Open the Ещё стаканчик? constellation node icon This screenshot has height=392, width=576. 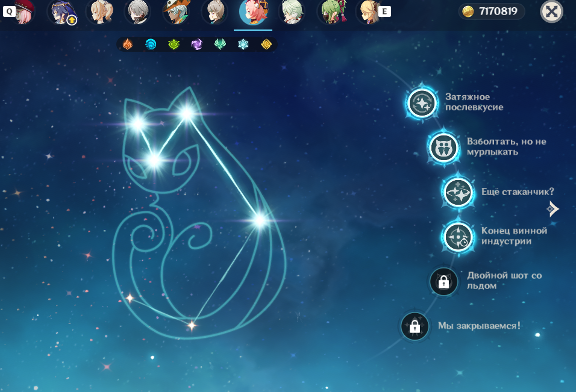458,192
